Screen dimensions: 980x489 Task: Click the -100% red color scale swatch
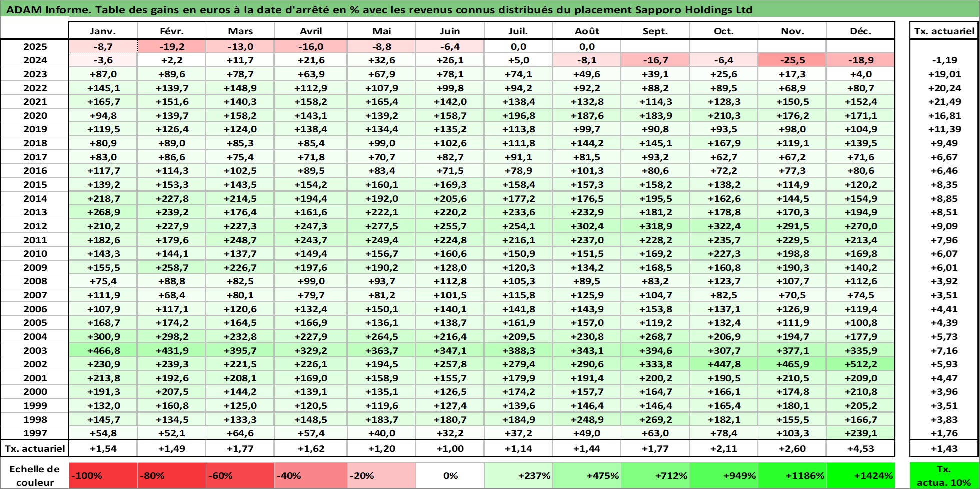pos(103,475)
